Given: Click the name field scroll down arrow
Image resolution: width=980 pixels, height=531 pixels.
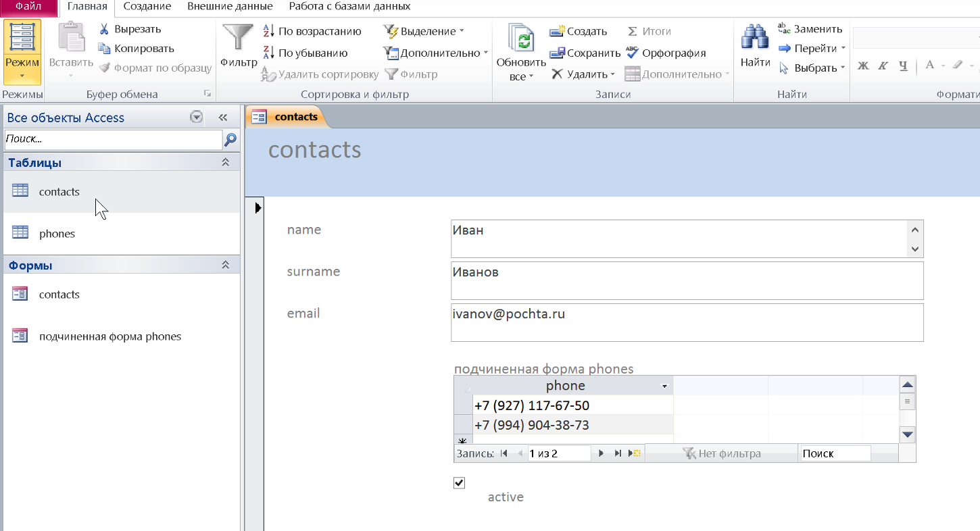Looking at the screenshot, I should click(914, 249).
